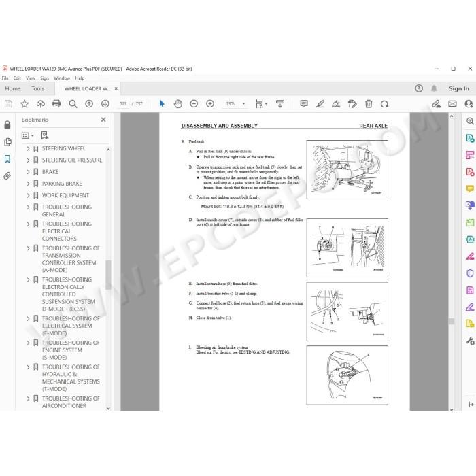This screenshot has height=476, width=476.
Task: Click the star bookmark icon in toolbar
Action: (x=24, y=104)
